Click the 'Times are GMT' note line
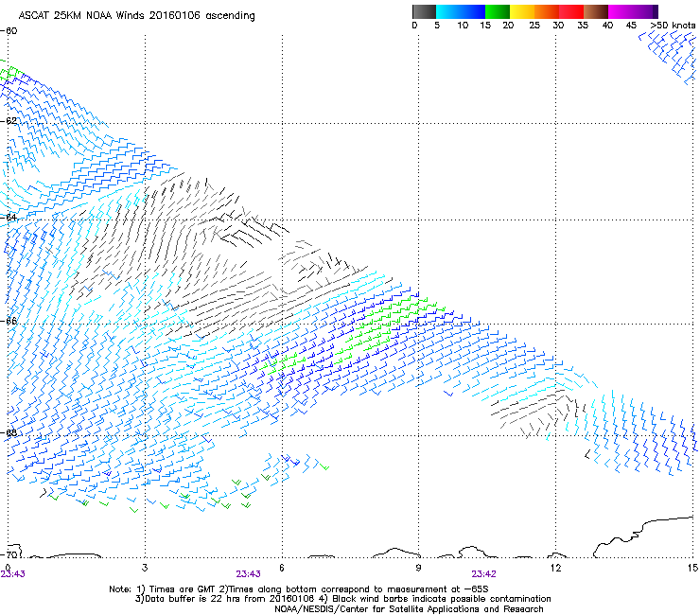The image size is (700, 615). tap(299, 589)
